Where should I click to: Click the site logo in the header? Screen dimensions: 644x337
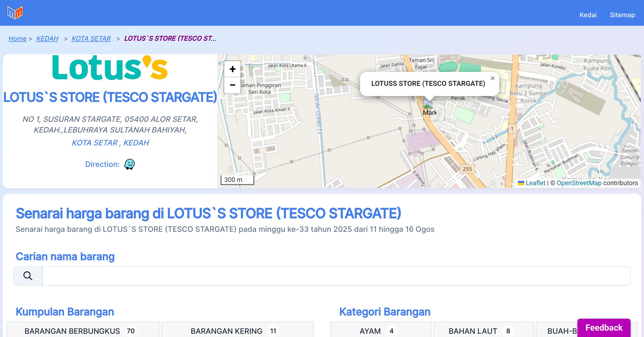[15, 13]
